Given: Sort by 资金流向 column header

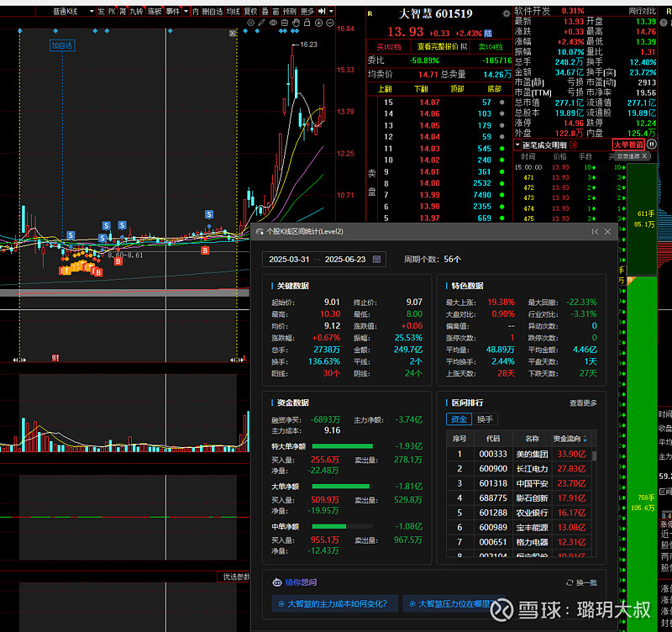Looking at the screenshot, I should pyautogui.click(x=570, y=439).
